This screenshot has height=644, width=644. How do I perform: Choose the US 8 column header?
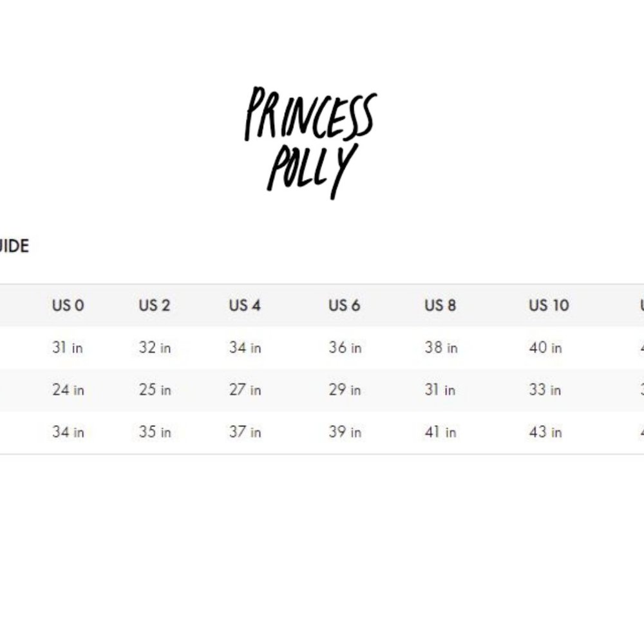pyautogui.click(x=440, y=305)
